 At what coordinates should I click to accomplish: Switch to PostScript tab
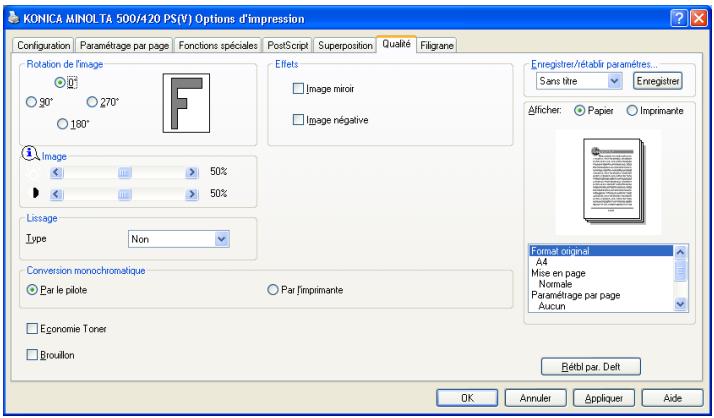tap(288, 46)
